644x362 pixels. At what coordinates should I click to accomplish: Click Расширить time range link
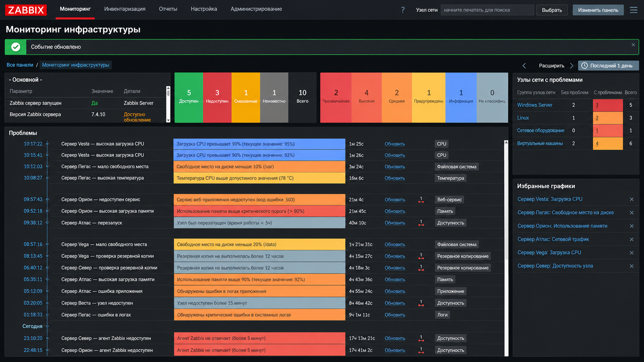[552, 66]
